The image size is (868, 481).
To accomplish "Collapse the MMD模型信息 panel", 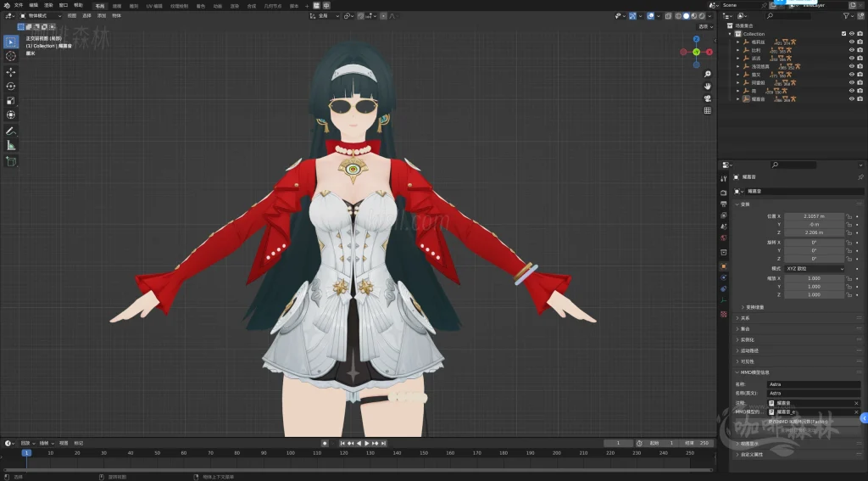I will [x=753, y=372].
